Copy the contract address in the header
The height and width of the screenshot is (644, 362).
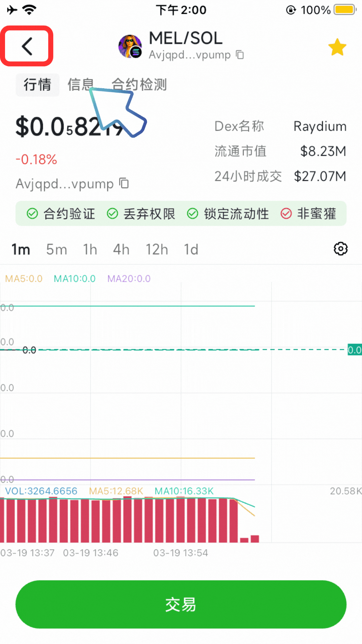(x=240, y=54)
